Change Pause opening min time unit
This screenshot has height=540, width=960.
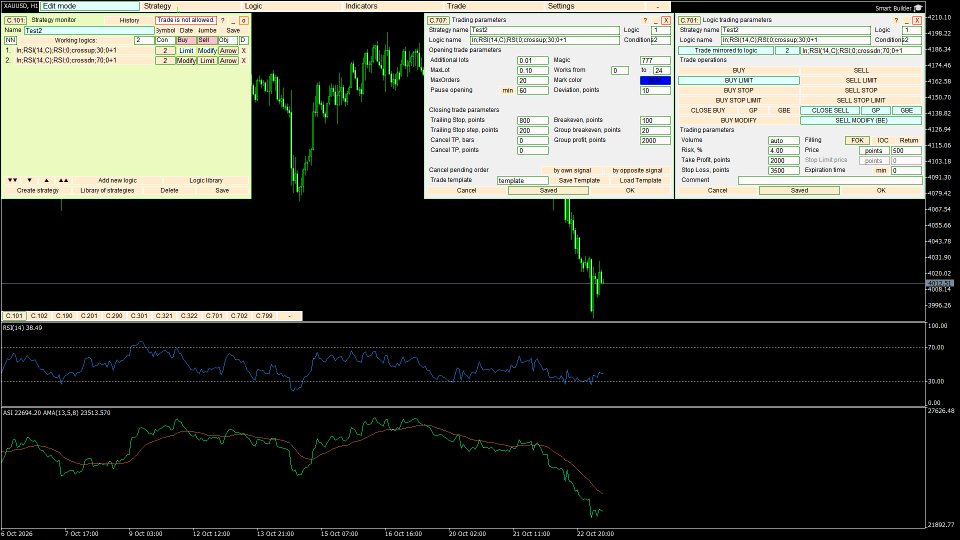coord(508,91)
